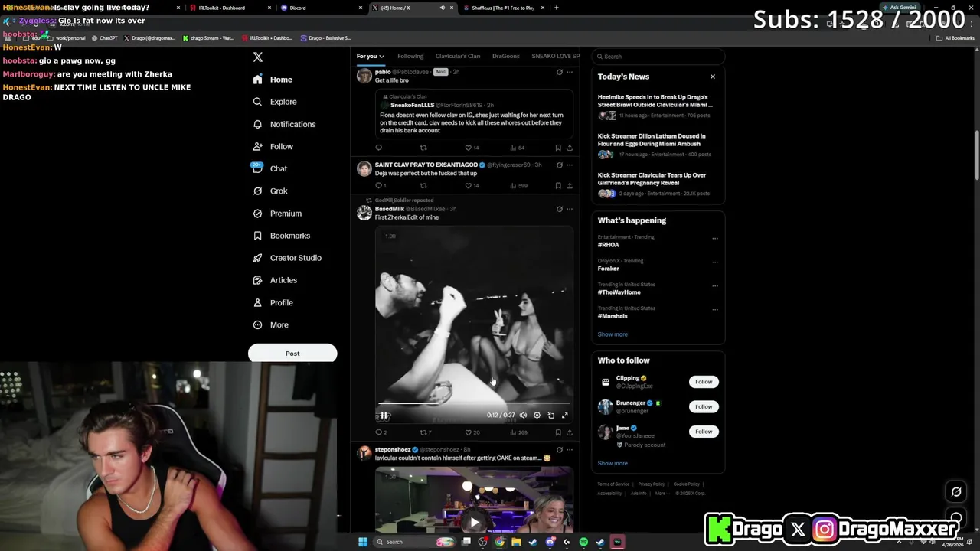Open more options on steponshoez post
Image resolution: width=980 pixels, height=551 pixels.
(x=570, y=450)
